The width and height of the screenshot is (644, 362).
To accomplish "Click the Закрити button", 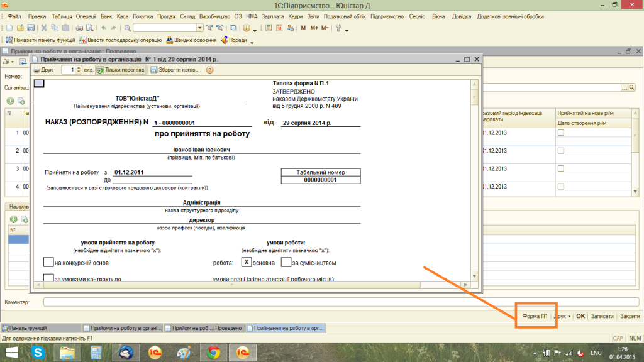I will (x=630, y=316).
